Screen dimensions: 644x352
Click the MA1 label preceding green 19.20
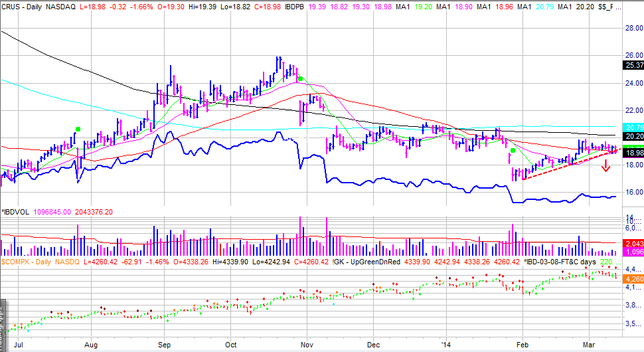403,7
